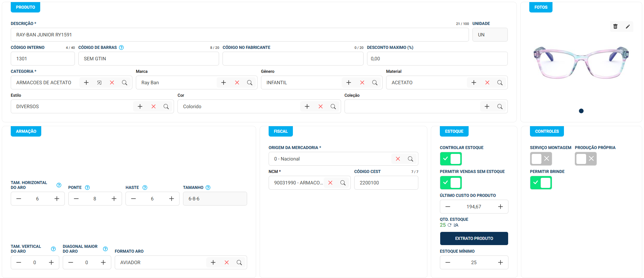The height and width of the screenshot is (278, 644).
Task: Toggle Controlar Estoque switch
Action: pos(451,159)
